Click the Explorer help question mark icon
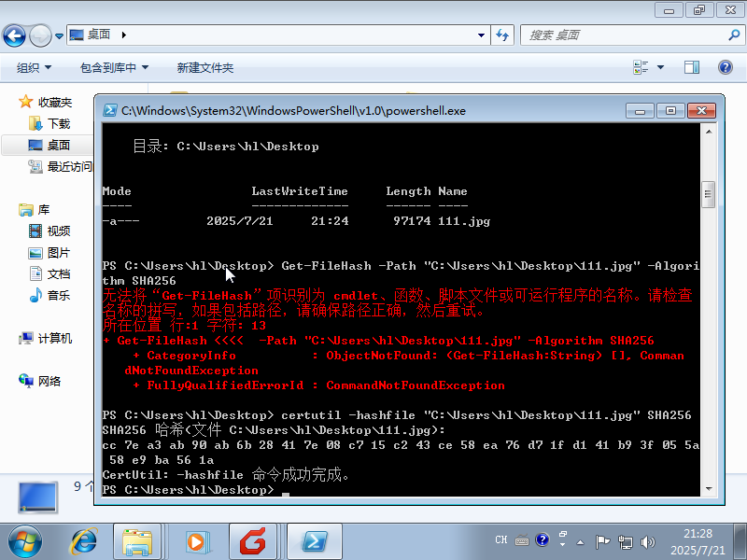 (725, 67)
